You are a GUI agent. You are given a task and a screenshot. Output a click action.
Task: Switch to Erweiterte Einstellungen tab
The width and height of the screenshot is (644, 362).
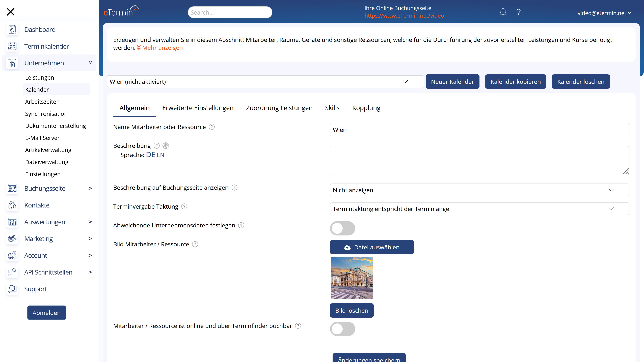click(198, 107)
